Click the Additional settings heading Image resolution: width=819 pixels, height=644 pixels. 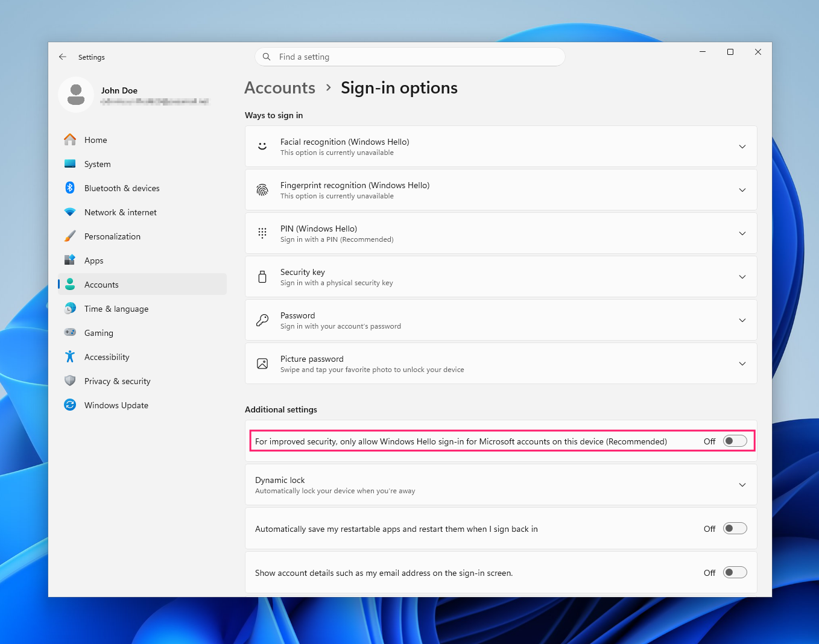click(x=281, y=409)
